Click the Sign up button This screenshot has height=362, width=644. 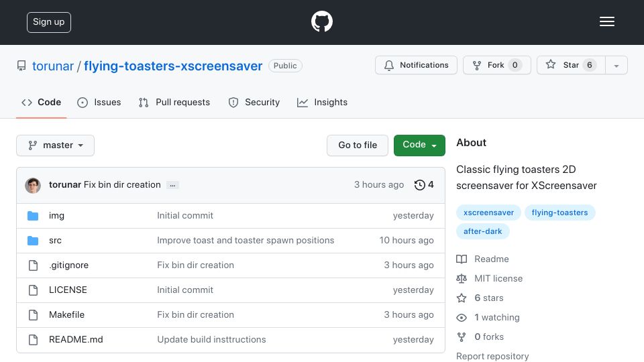coord(49,22)
